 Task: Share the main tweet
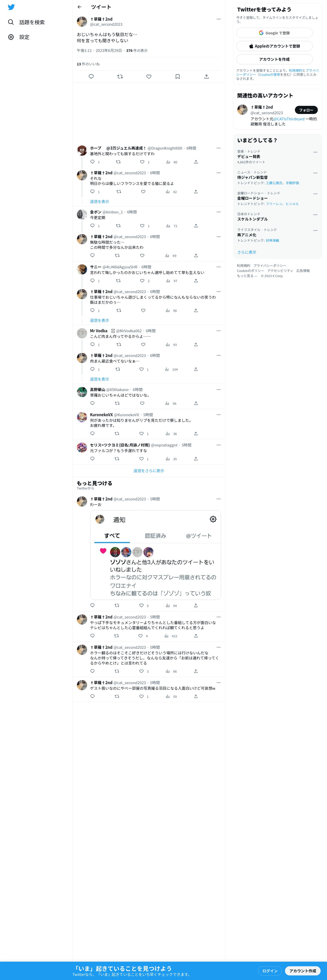206,77
